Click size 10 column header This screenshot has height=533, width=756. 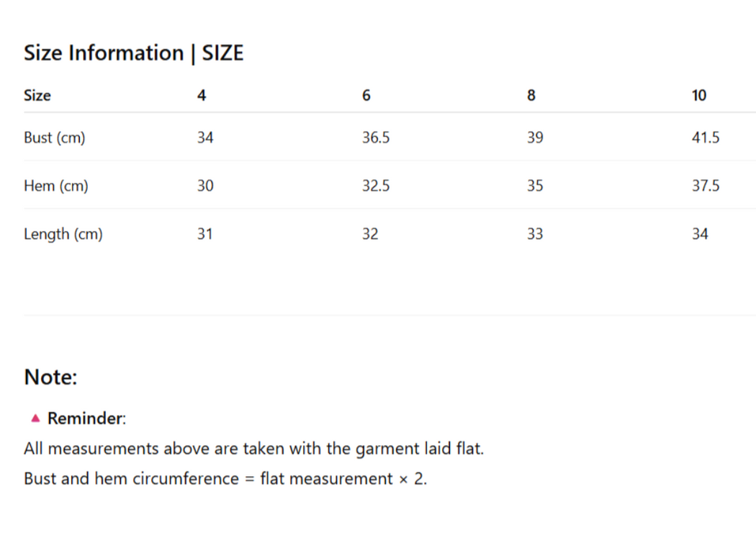[699, 95]
